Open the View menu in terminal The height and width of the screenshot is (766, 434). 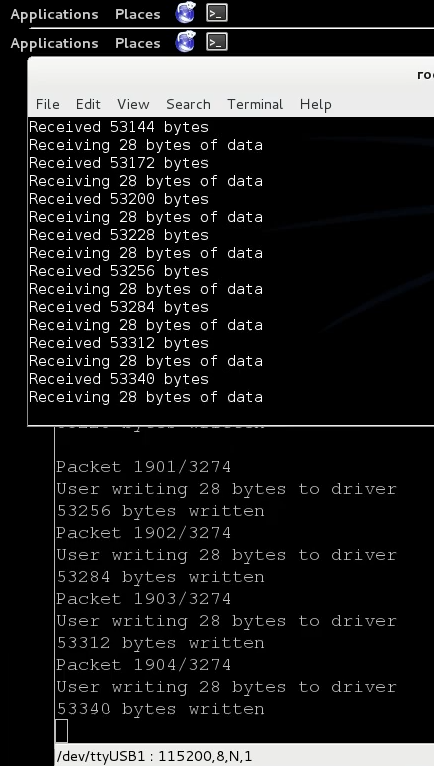133,104
